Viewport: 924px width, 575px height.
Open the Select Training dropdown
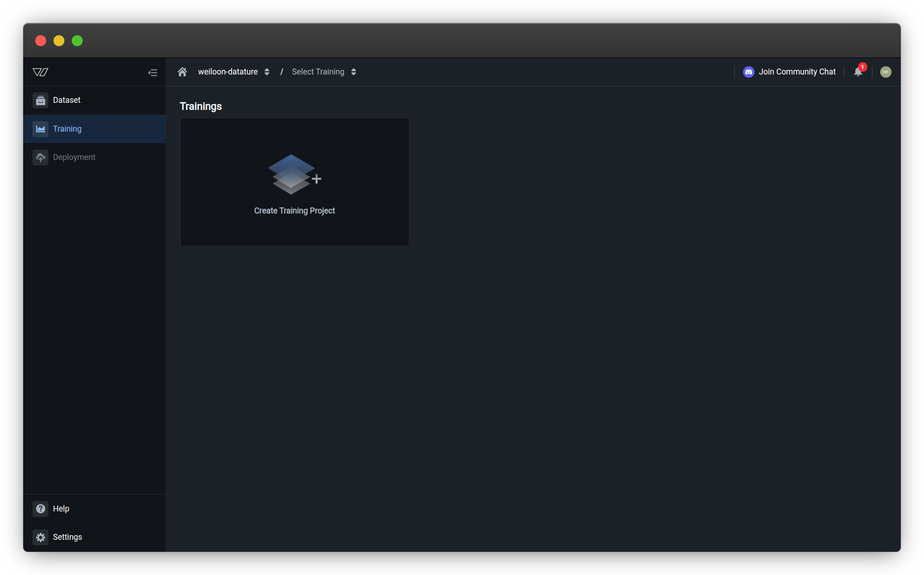[324, 72]
